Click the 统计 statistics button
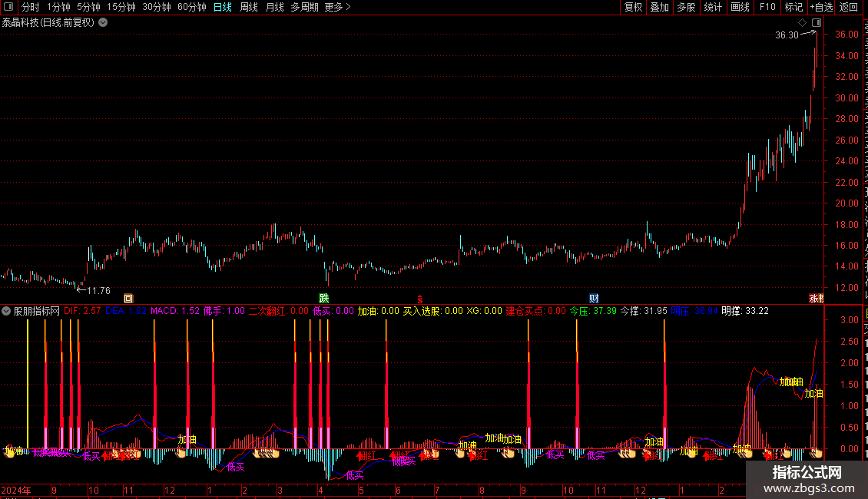 [x=712, y=7]
